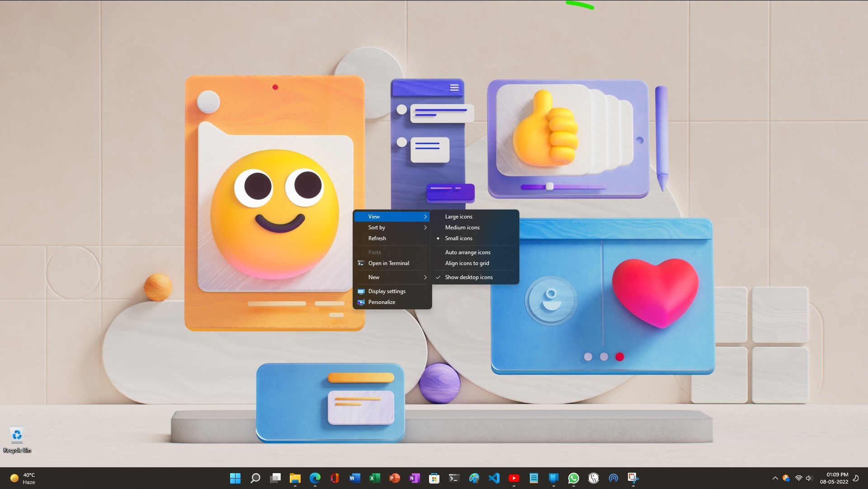Launch File Explorer from the taskbar
The image size is (868, 489).
(295, 478)
